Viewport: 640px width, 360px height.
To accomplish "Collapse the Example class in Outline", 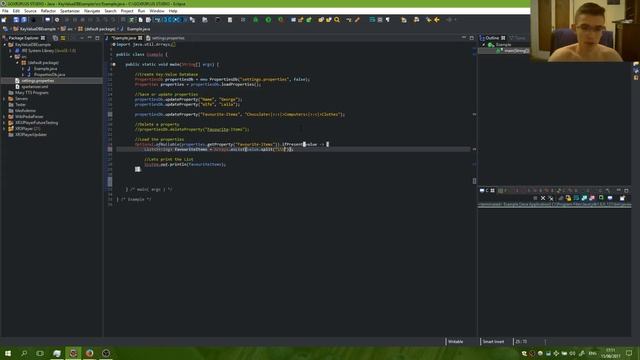I will point(484,44).
